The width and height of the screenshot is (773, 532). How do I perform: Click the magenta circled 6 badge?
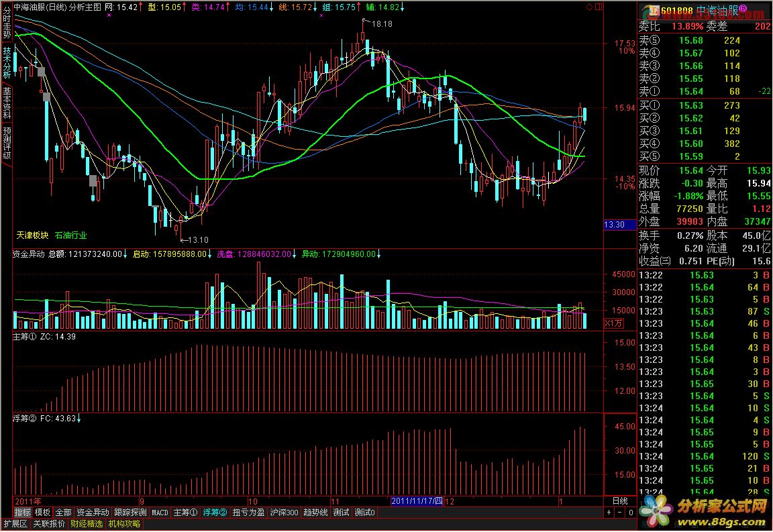[742, 9]
